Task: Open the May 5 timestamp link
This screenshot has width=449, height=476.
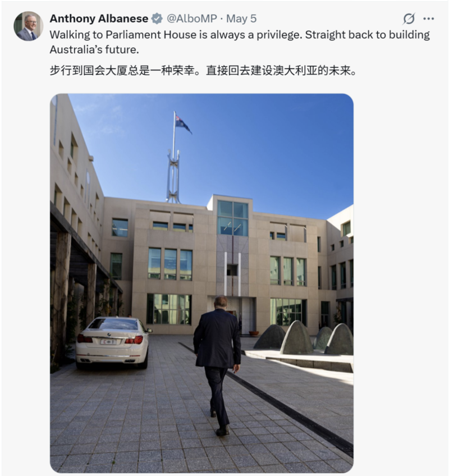Action: (x=241, y=19)
